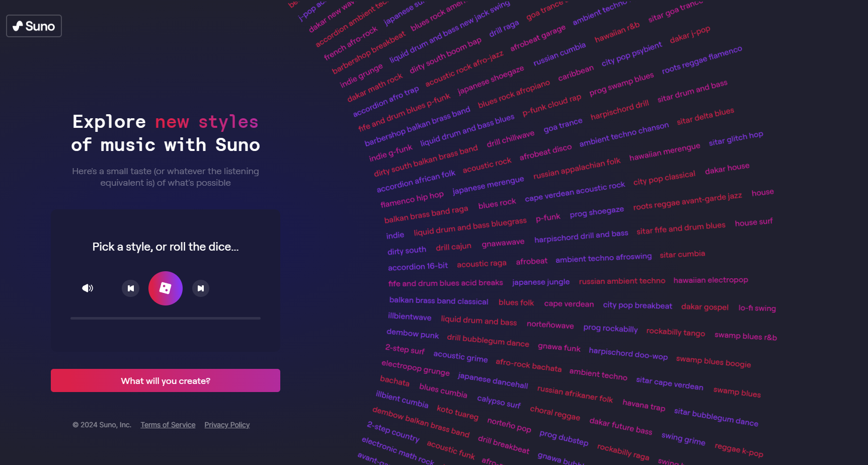This screenshot has width=868, height=465.
Task: Pick the 'norteñowave' style
Action: pos(550,325)
